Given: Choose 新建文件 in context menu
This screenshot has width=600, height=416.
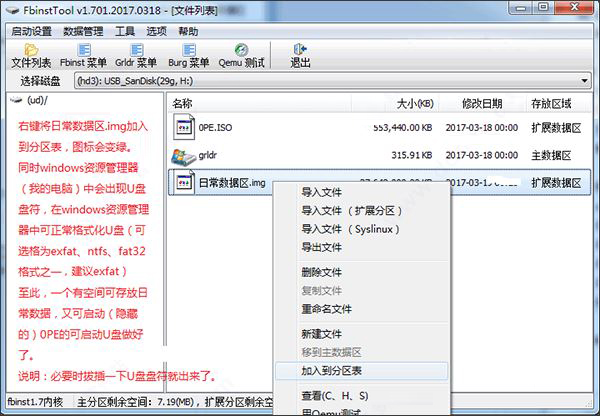Looking at the screenshot, I should point(362,334).
